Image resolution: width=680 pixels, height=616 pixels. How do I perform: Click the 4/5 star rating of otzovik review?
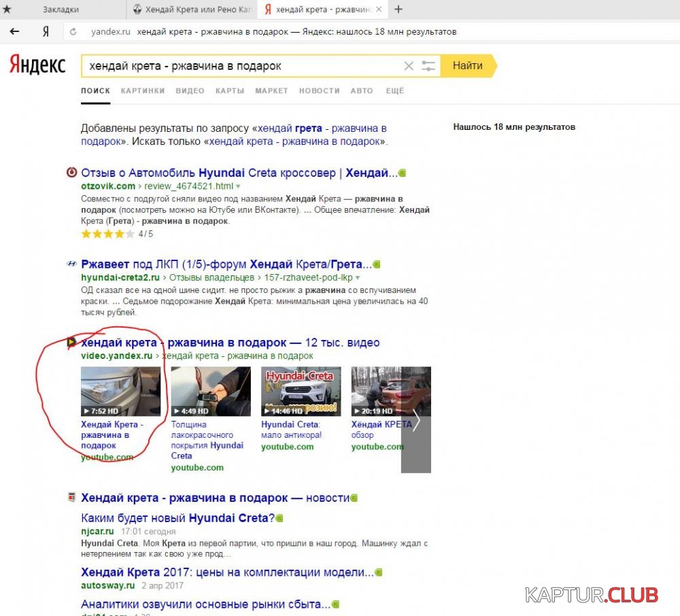(117, 234)
